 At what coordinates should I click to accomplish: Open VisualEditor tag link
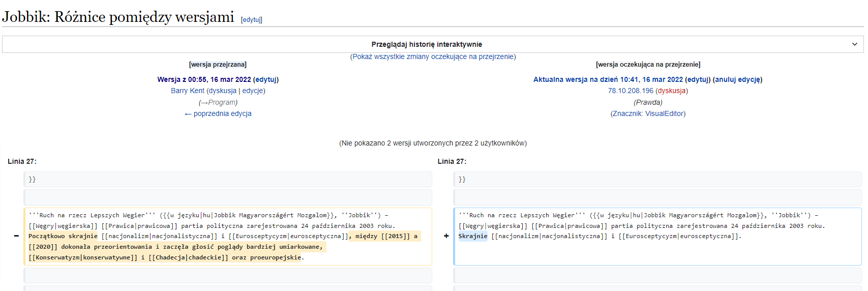coord(664,113)
